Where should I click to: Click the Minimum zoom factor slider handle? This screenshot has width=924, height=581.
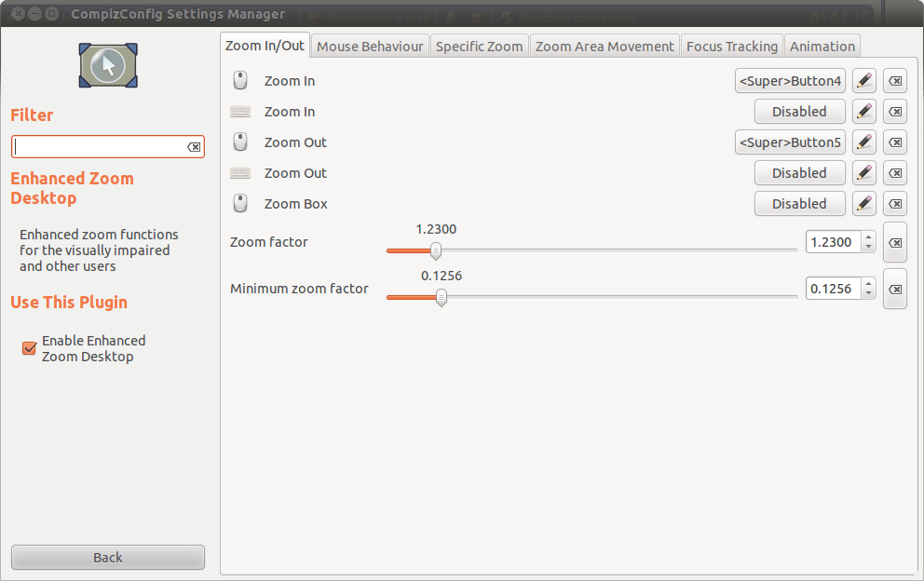point(442,298)
